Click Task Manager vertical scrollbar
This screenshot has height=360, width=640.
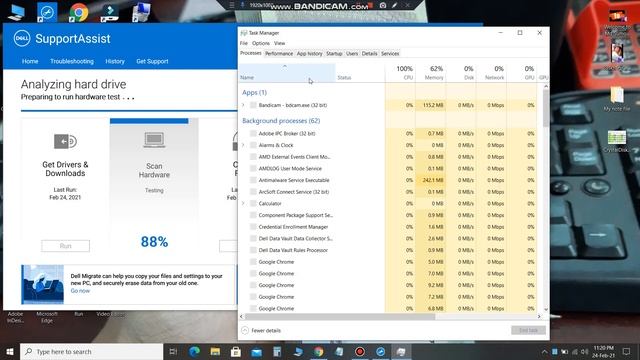546,107
